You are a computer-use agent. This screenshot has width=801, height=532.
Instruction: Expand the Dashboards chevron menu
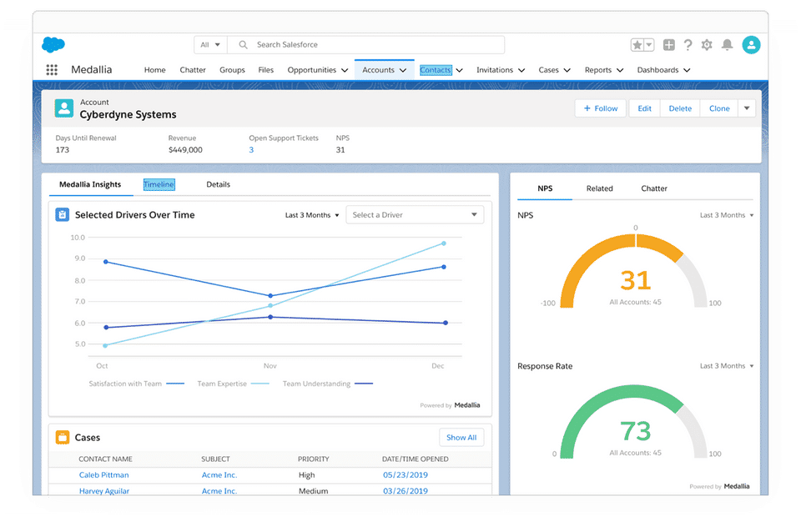click(x=687, y=70)
